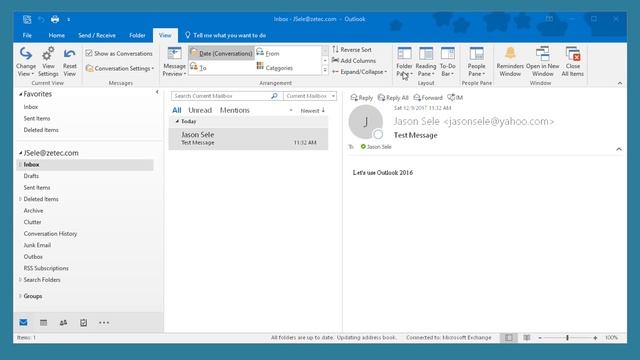Click the navigation bar ellipsis
This screenshot has height=360, width=640.
pos(104,322)
